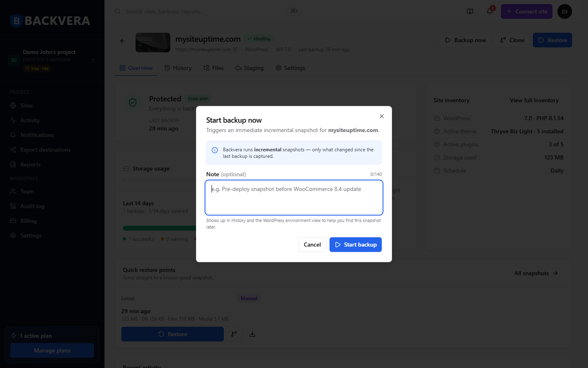The image size is (588, 368).
Task: Click the clone branch icon on latest snapshot
Action: click(x=234, y=334)
